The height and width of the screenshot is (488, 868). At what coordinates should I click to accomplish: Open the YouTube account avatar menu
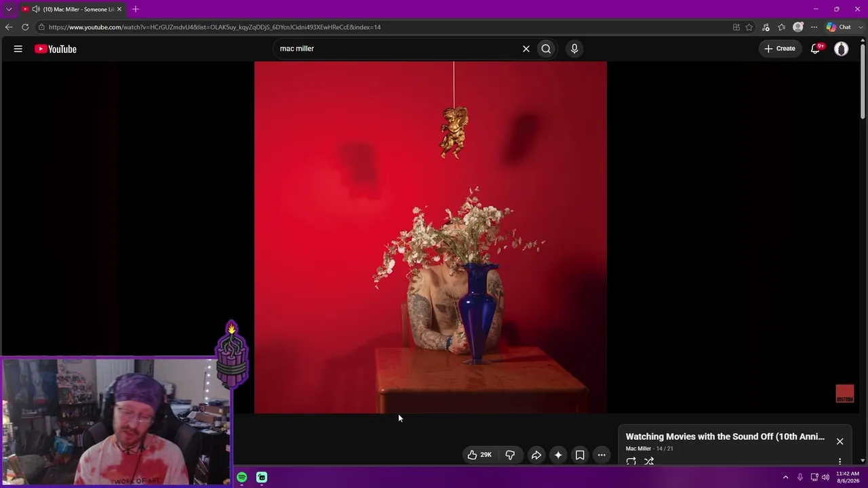(841, 49)
